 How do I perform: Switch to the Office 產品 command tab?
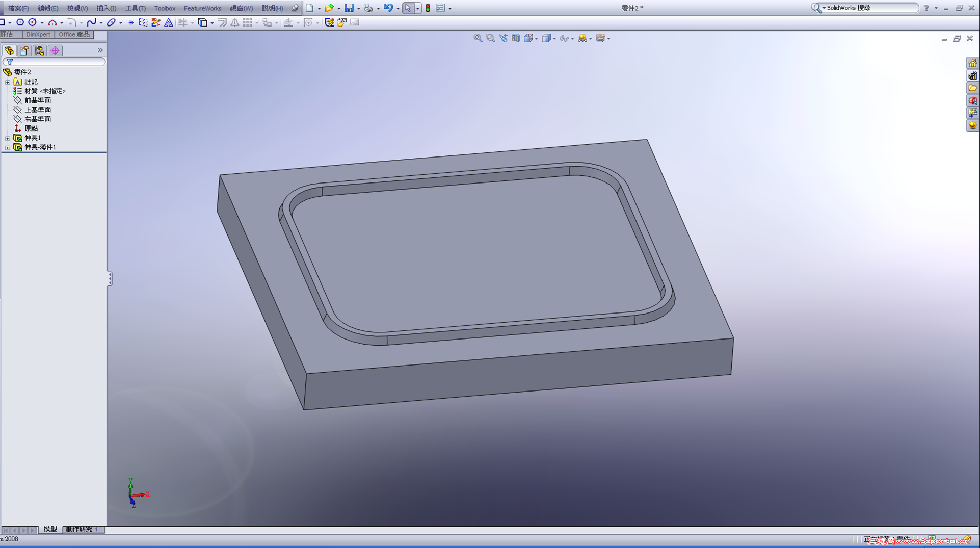(x=74, y=35)
